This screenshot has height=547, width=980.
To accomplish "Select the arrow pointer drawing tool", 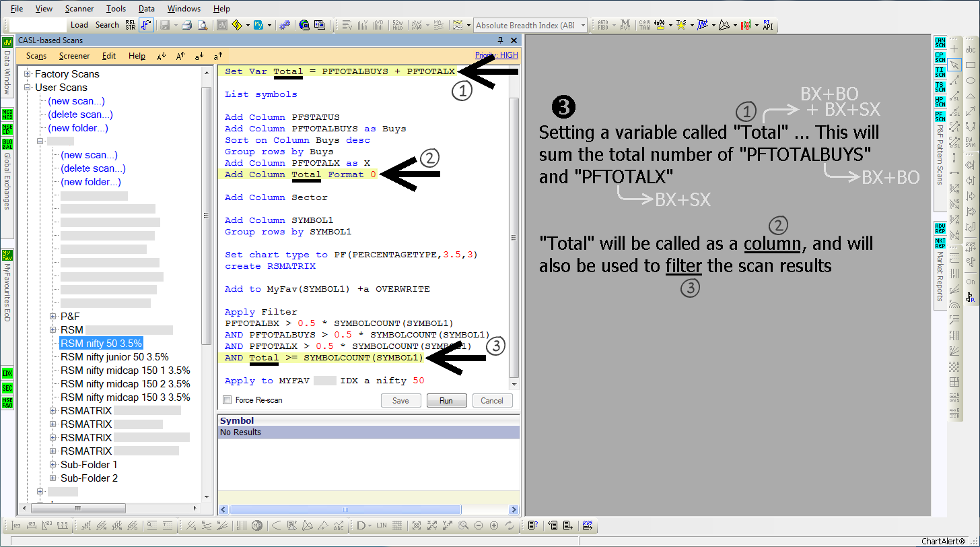I will (954, 65).
